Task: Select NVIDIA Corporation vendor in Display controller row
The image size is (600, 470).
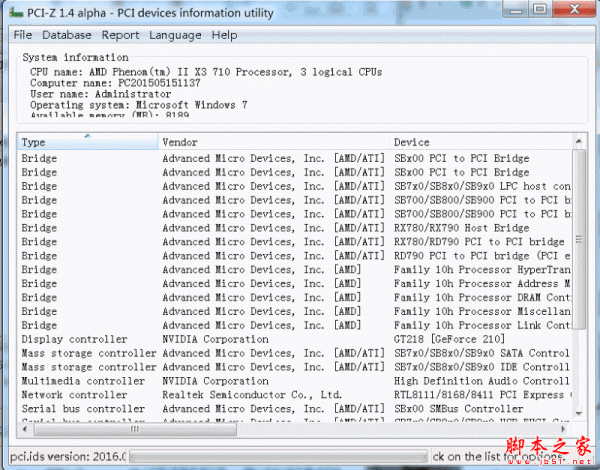Action: pos(215,339)
